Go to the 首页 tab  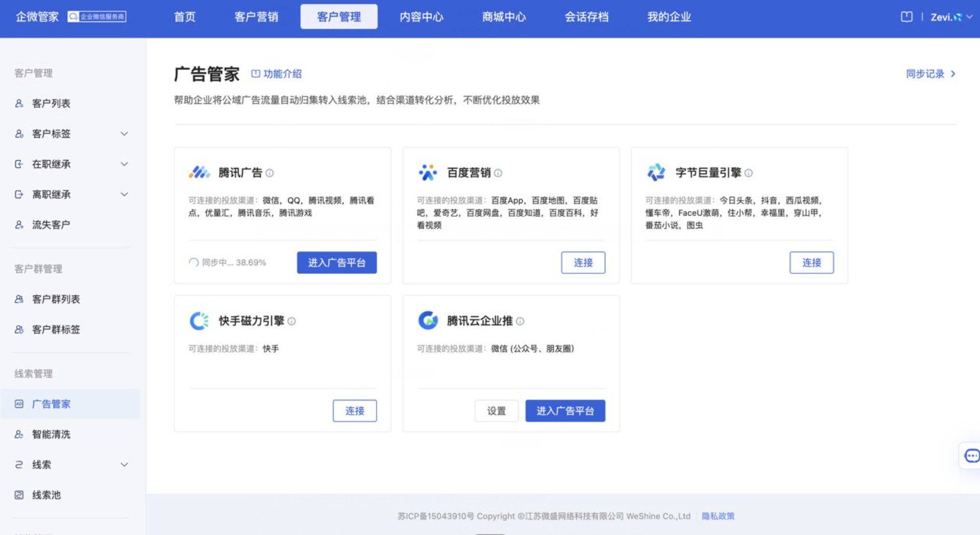[x=184, y=17]
